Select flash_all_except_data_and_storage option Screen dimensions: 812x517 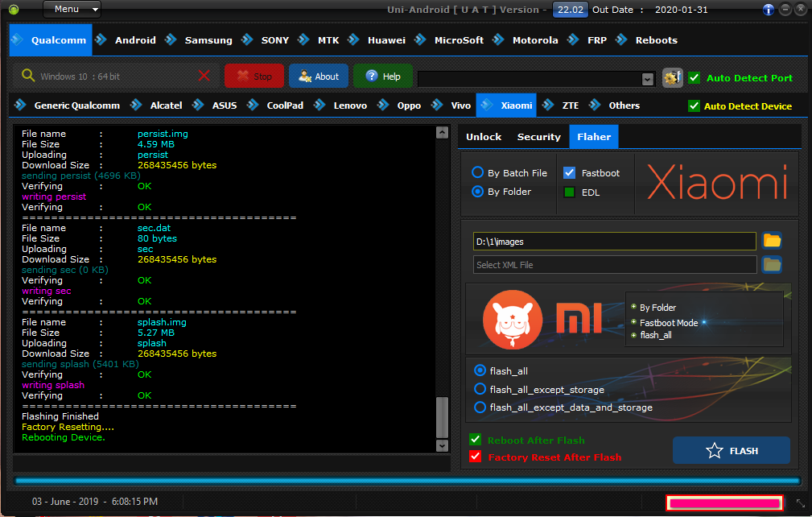point(480,407)
